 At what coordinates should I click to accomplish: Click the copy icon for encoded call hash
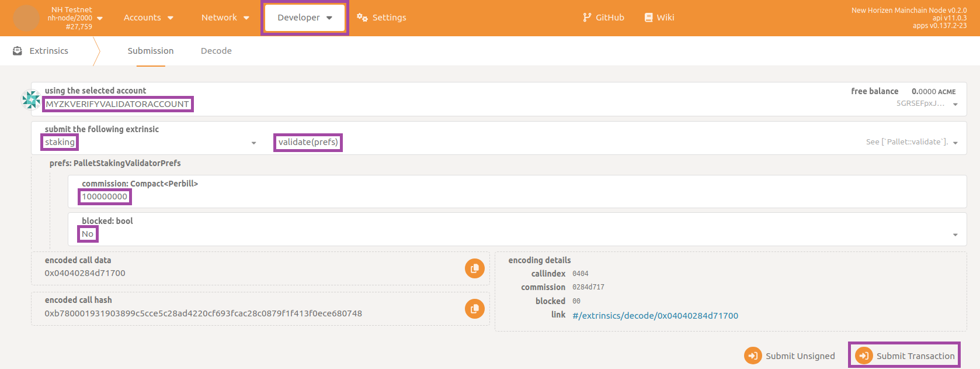(x=474, y=308)
